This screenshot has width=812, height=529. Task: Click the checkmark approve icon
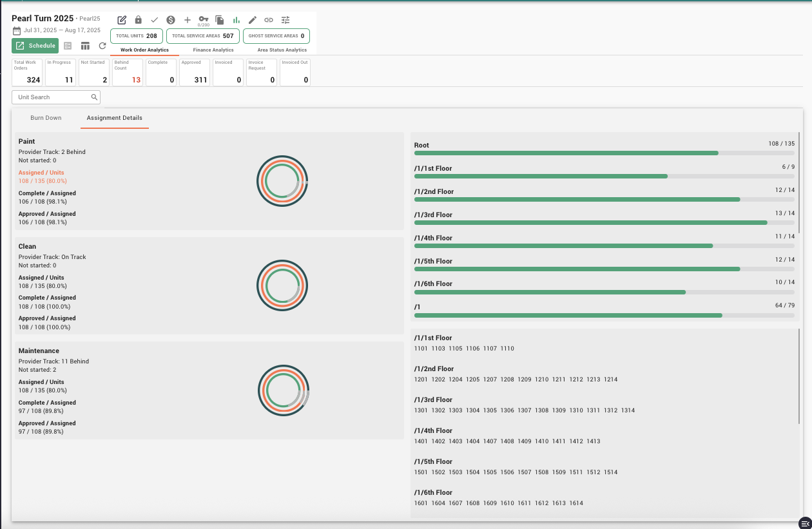coord(154,20)
